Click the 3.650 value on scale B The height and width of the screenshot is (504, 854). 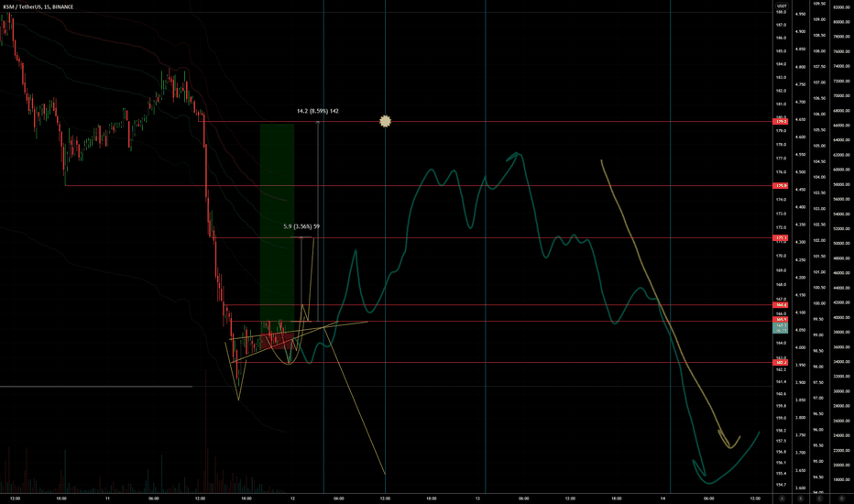coord(800,470)
